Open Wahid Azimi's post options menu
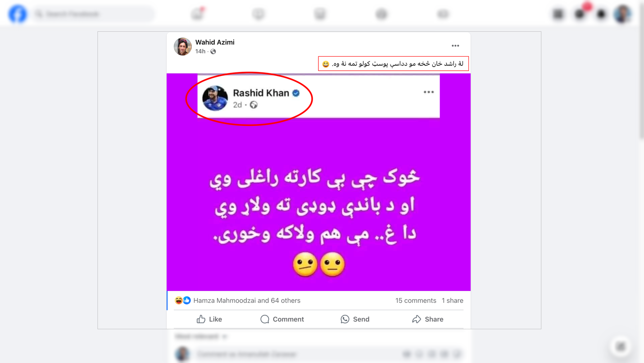Screen dimensions: 644x363 pyautogui.click(x=455, y=46)
